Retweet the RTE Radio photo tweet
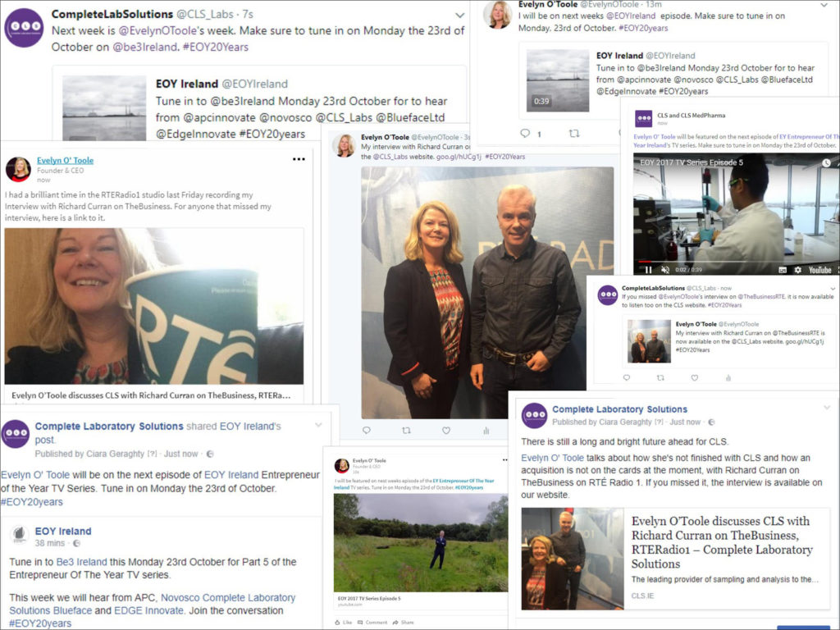The image size is (840, 630). 406,430
